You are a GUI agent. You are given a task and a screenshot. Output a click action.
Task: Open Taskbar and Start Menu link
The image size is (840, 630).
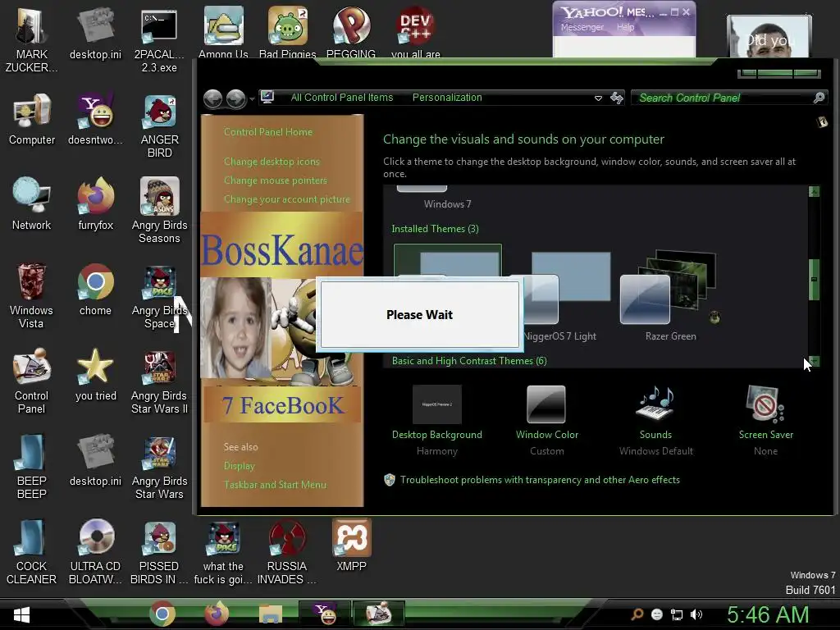pyautogui.click(x=275, y=484)
